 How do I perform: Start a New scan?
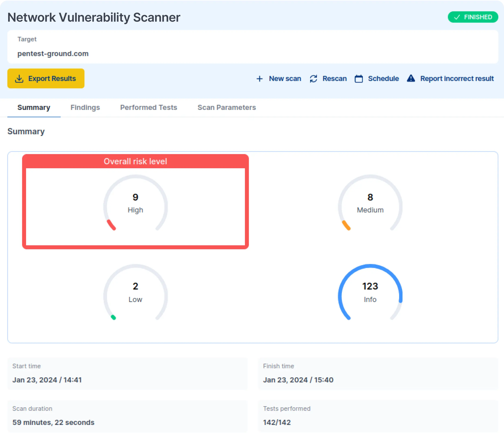coord(285,79)
